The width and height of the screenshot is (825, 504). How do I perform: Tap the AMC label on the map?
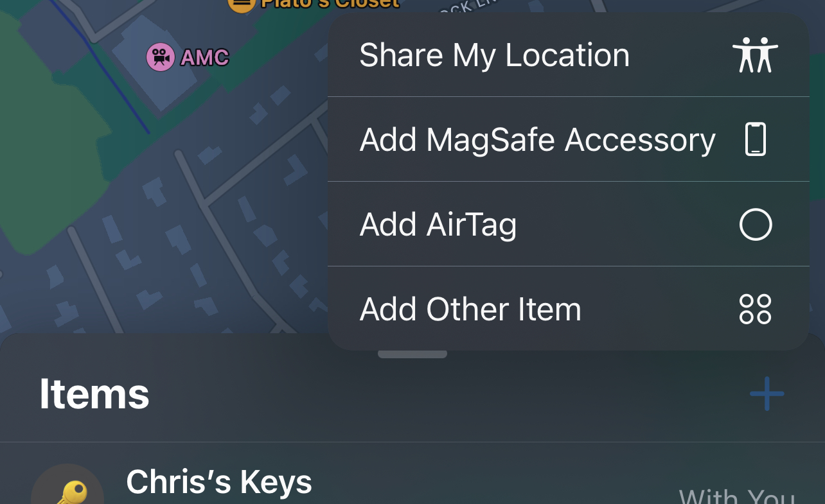[x=204, y=58]
